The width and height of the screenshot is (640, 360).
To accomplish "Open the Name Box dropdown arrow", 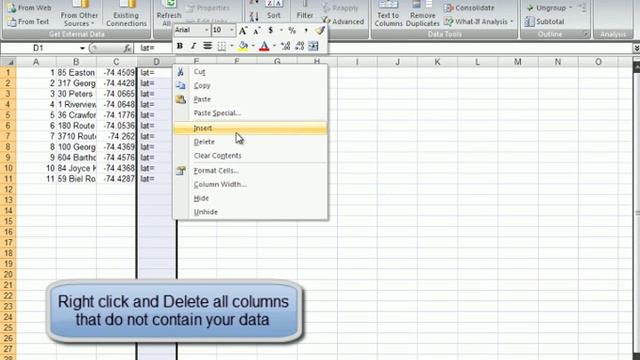I will (82, 48).
